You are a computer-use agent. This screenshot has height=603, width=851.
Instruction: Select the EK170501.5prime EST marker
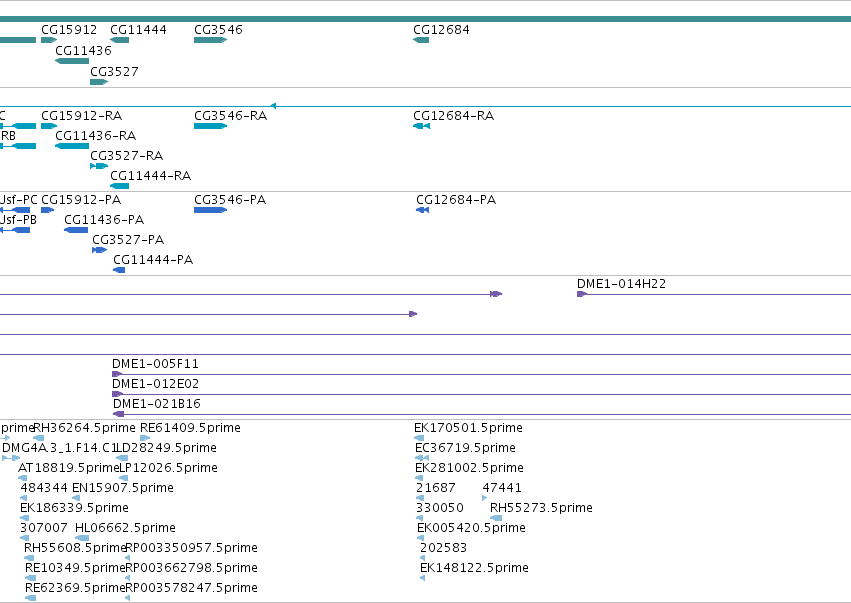click(x=419, y=438)
